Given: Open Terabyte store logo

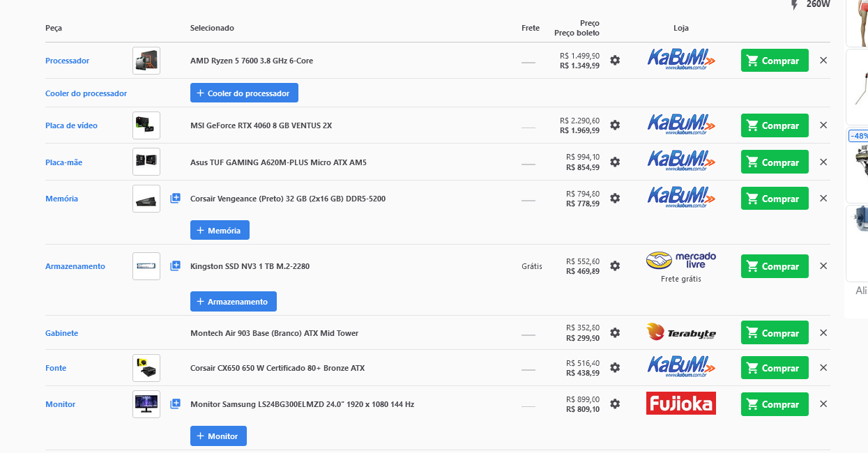Looking at the screenshot, I should coord(681,333).
